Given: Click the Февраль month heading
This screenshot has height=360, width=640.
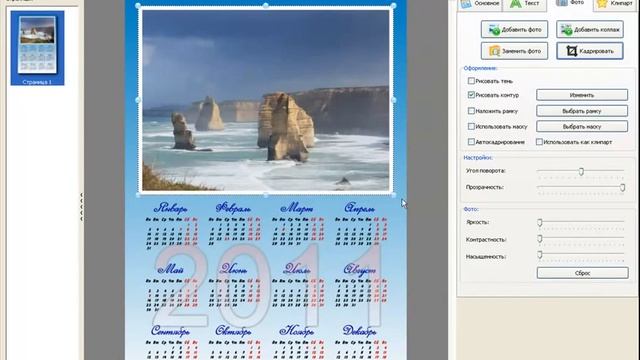Looking at the screenshot, I should tap(233, 208).
